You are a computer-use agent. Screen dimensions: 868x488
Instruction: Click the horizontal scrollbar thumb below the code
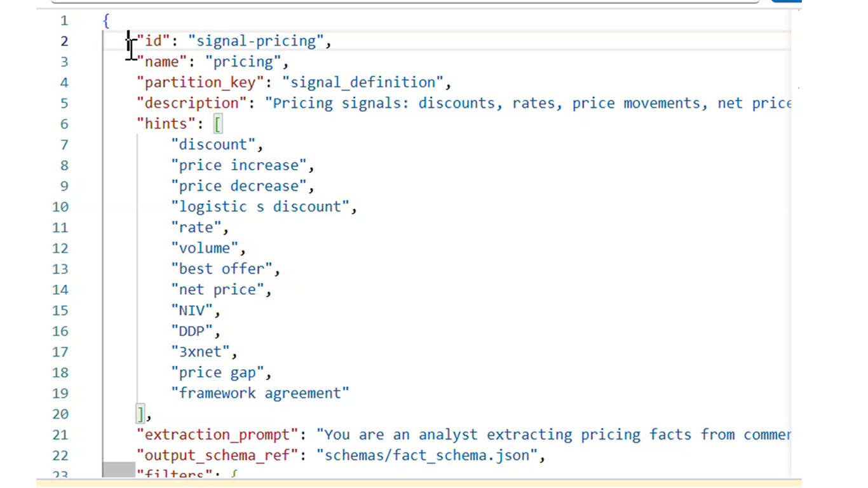click(119, 470)
